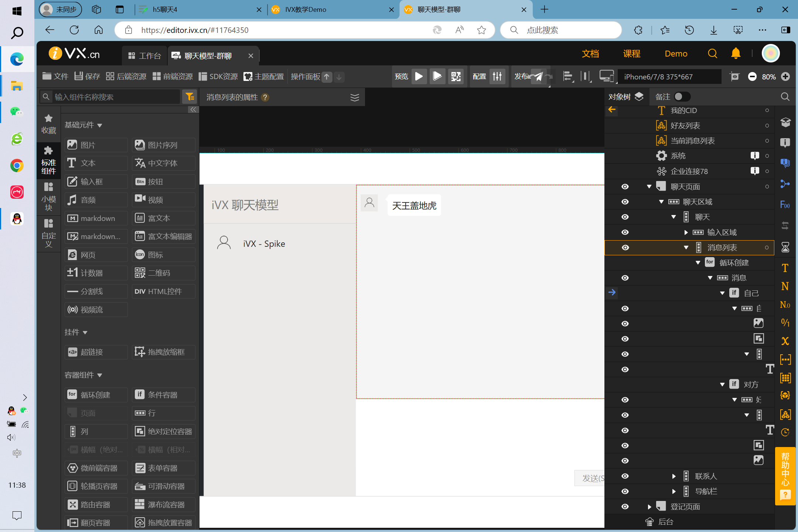Collapse the 消息列表 tree node
Viewport: 798px width, 532px height.
(686, 248)
